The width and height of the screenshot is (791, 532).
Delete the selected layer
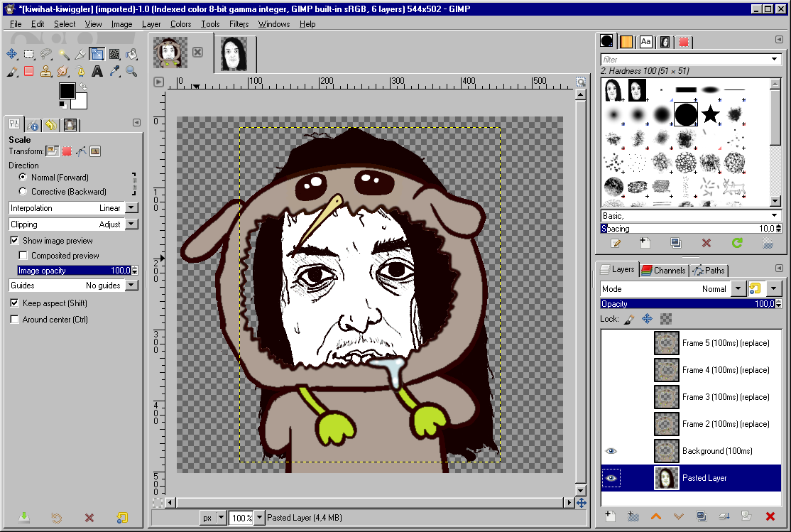[x=770, y=516]
